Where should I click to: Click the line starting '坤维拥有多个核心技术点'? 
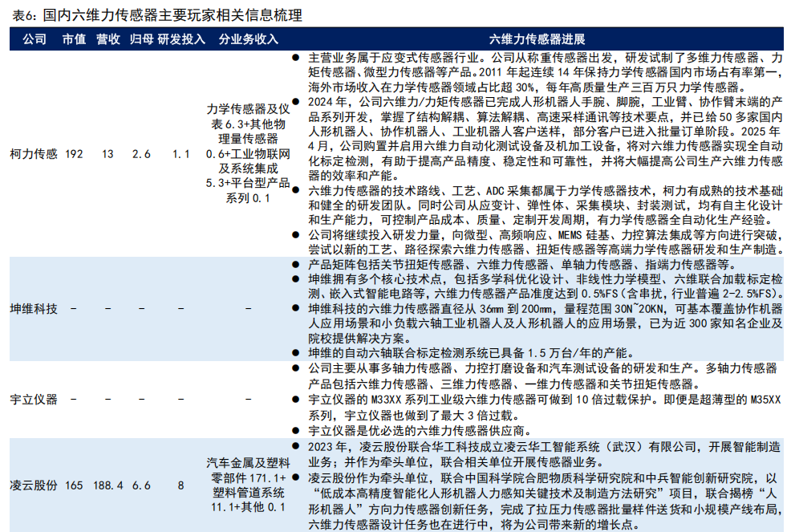point(546,279)
